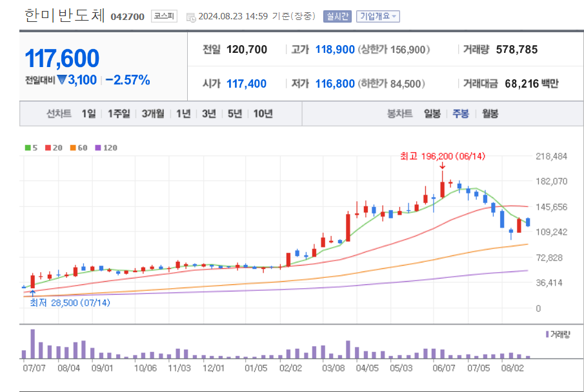Select the 1년 line chart tab
Image resolution: width=584 pixels, height=392 pixels.
183,113
